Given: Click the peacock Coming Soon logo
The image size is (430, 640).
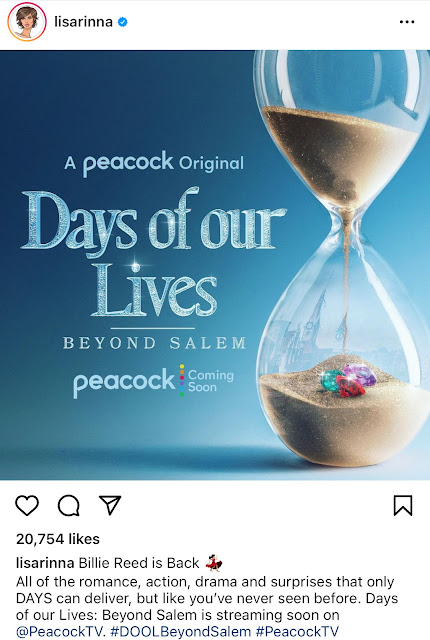Looking at the screenshot, I should coord(153,382).
